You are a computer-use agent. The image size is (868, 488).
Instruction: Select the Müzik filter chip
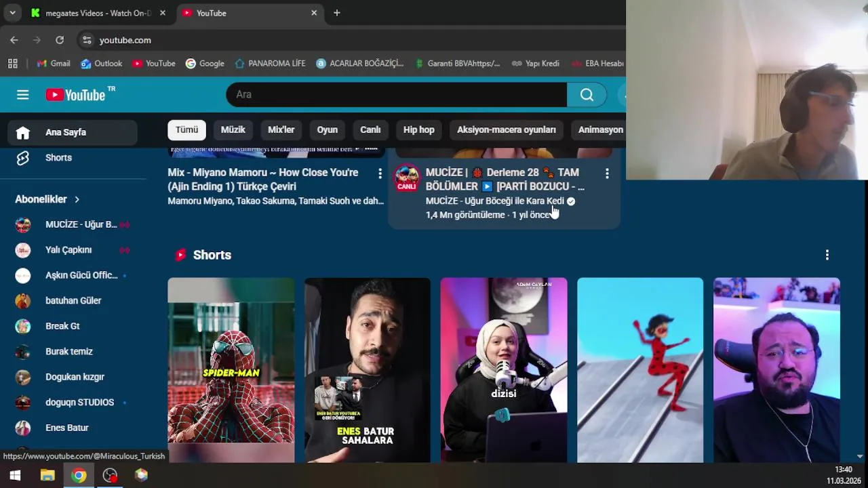pyautogui.click(x=233, y=129)
